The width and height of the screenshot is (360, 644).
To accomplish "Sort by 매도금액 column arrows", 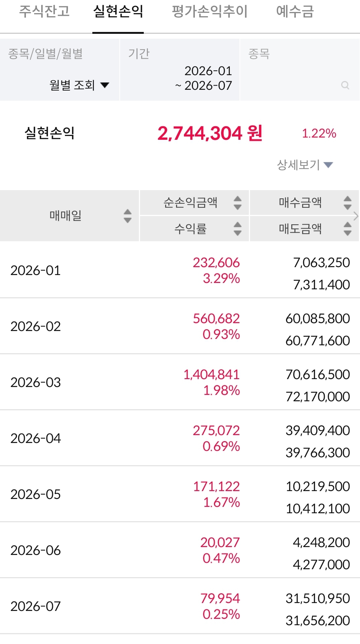I will pos(348,228).
